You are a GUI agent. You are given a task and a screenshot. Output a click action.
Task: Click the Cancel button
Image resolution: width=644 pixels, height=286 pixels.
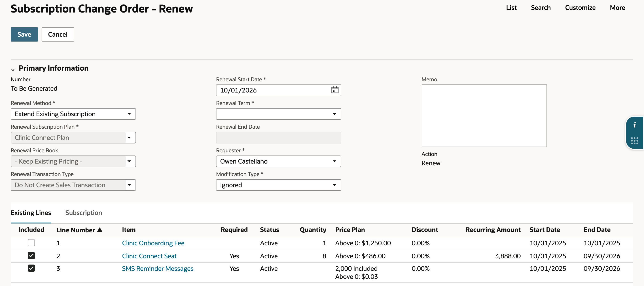[x=58, y=34]
